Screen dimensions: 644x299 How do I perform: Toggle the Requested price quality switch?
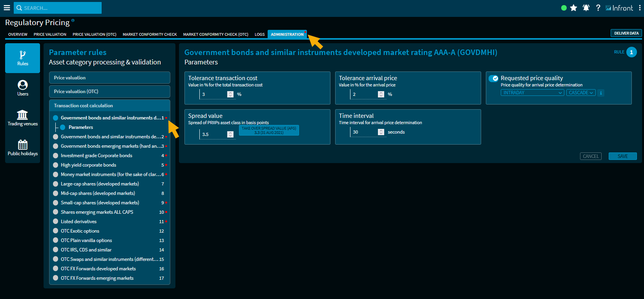494,79
